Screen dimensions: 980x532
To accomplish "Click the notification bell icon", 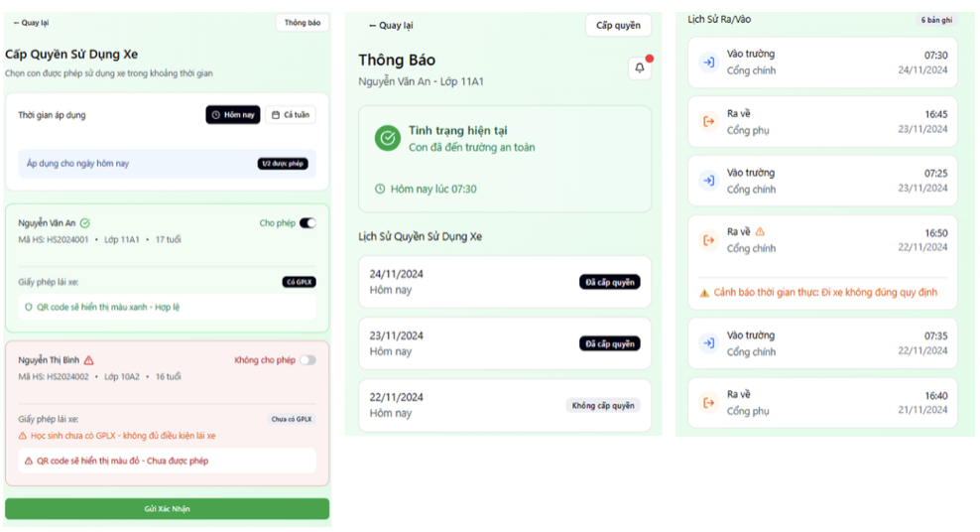I will click(640, 68).
